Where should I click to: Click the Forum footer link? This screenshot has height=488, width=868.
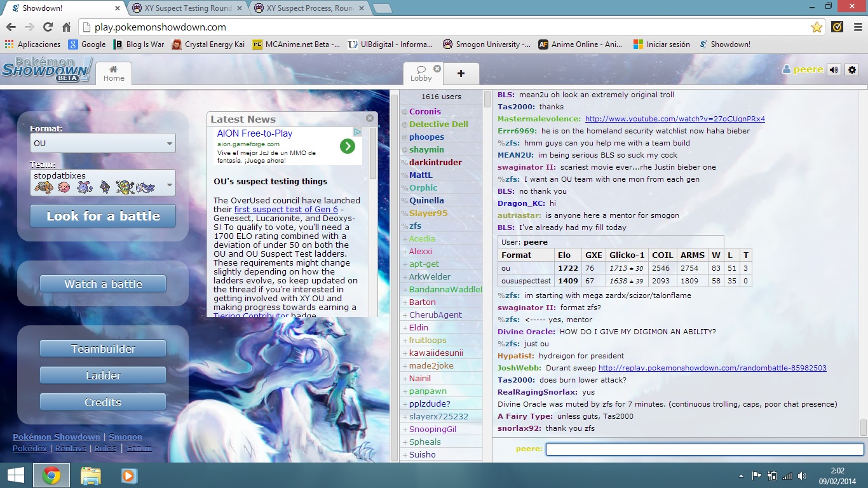[139, 448]
